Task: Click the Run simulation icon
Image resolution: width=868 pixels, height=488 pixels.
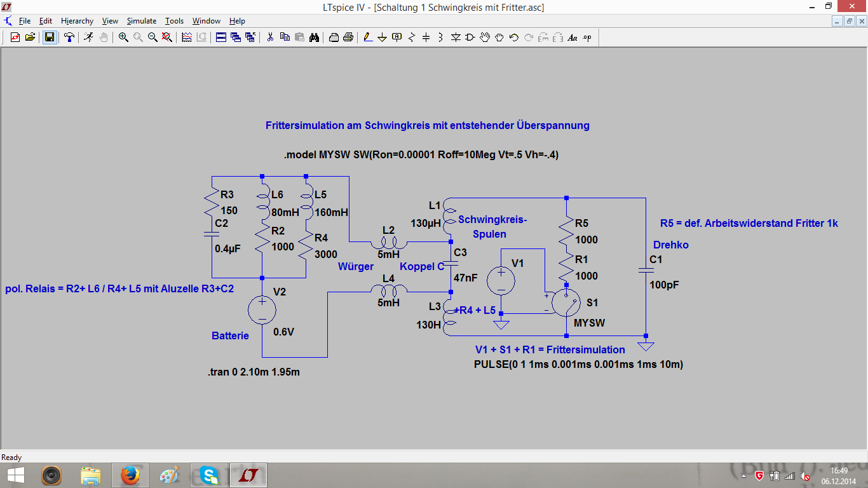Action: pyautogui.click(x=88, y=37)
